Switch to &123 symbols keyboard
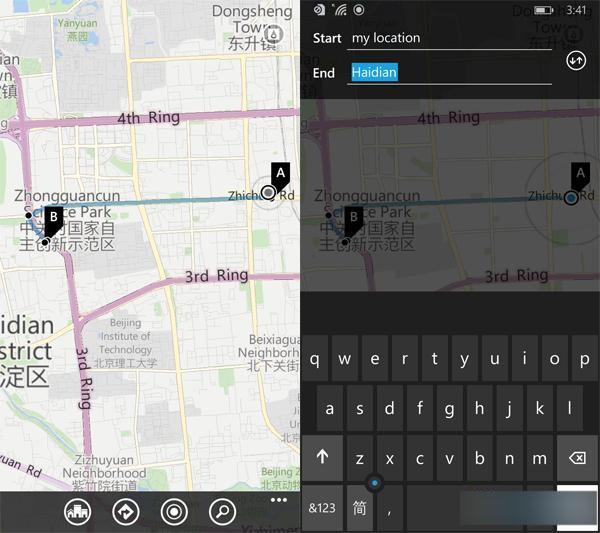600x533 pixels. click(322, 508)
